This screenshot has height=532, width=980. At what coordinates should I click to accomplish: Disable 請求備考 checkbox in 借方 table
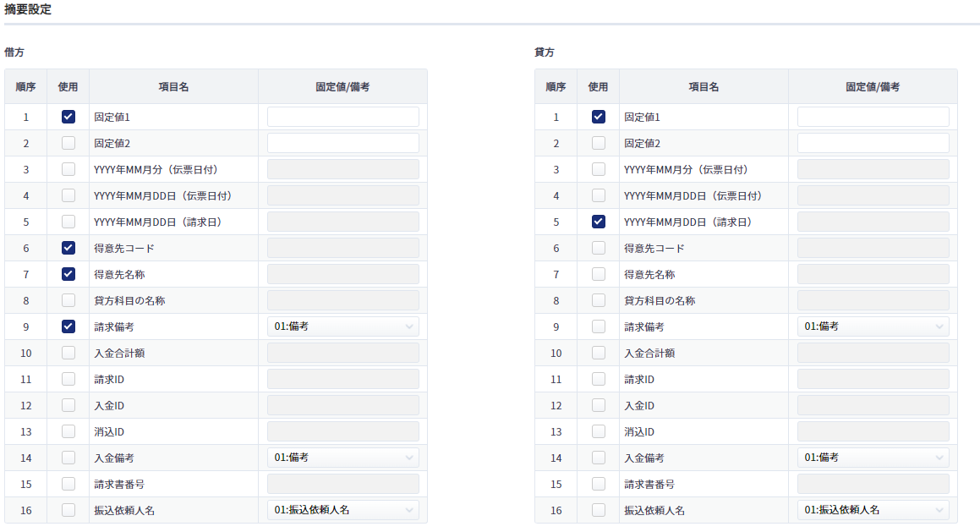point(68,326)
